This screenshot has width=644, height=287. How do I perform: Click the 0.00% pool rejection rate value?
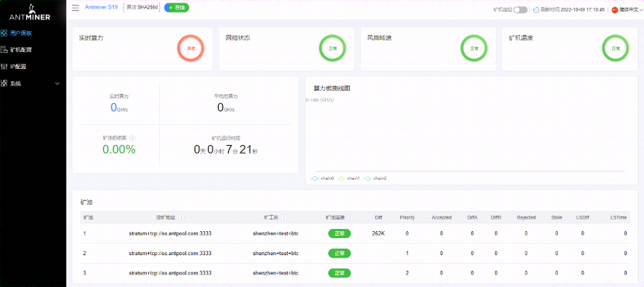pyautogui.click(x=119, y=150)
